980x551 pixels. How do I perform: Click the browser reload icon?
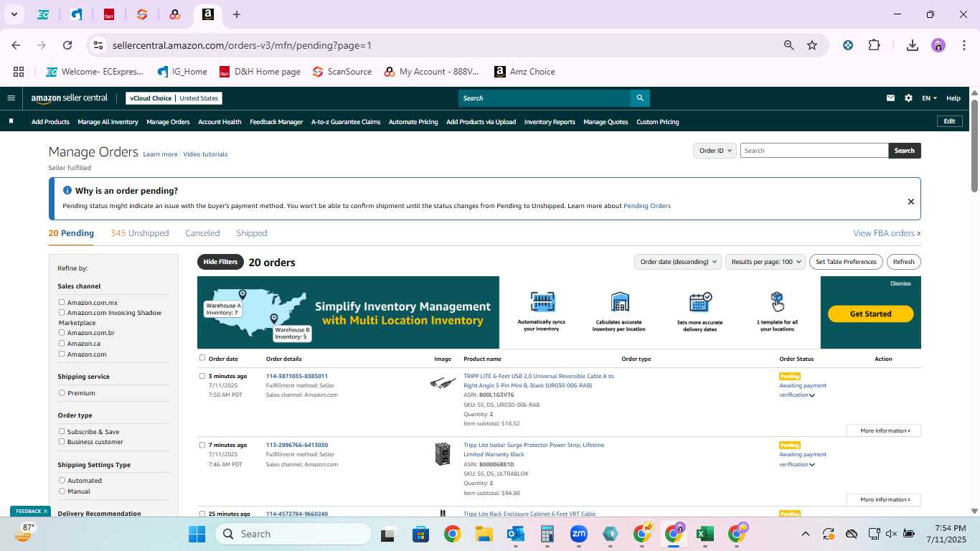67,45
